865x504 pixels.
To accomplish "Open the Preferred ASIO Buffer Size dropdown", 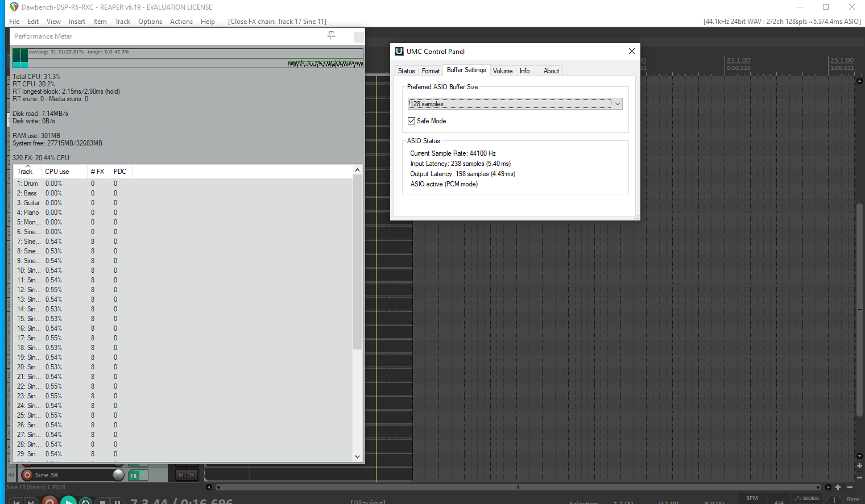I will coord(515,103).
